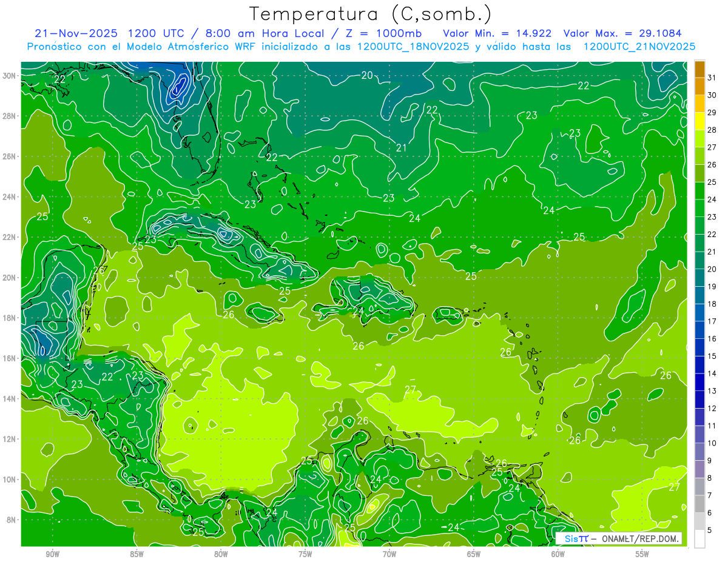Screen dimensions: 728x562
Task: Pick gray swatch between 6 and 7
Action: (699, 504)
